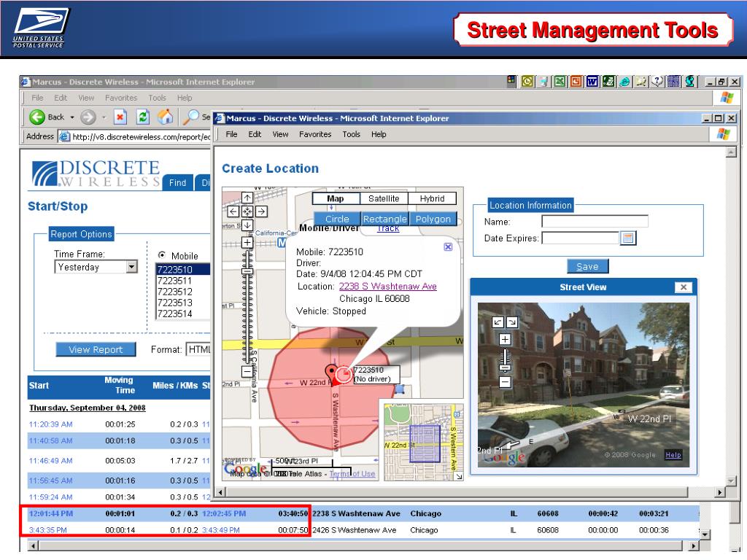Click the View Report button
The height and width of the screenshot is (560, 747).
96,349
